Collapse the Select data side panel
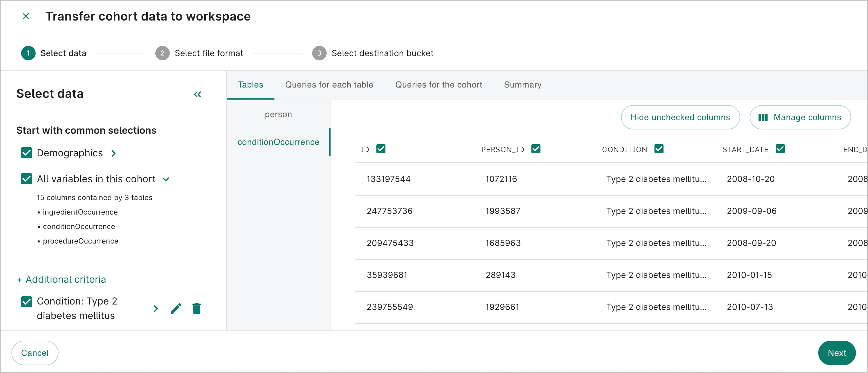This screenshot has width=868, height=373. tap(198, 94)
